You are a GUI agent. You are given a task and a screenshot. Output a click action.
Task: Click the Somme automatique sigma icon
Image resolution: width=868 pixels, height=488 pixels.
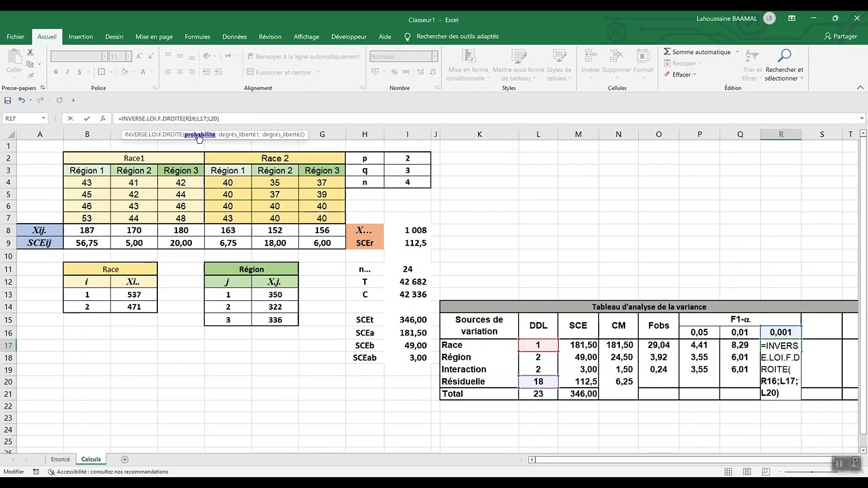tap(667, 52)
